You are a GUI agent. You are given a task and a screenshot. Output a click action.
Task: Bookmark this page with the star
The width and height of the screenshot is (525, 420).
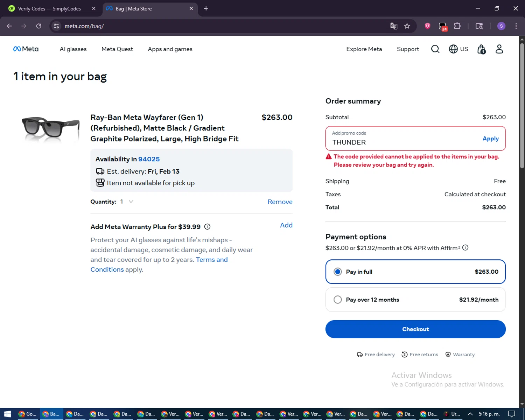point(407,26)
